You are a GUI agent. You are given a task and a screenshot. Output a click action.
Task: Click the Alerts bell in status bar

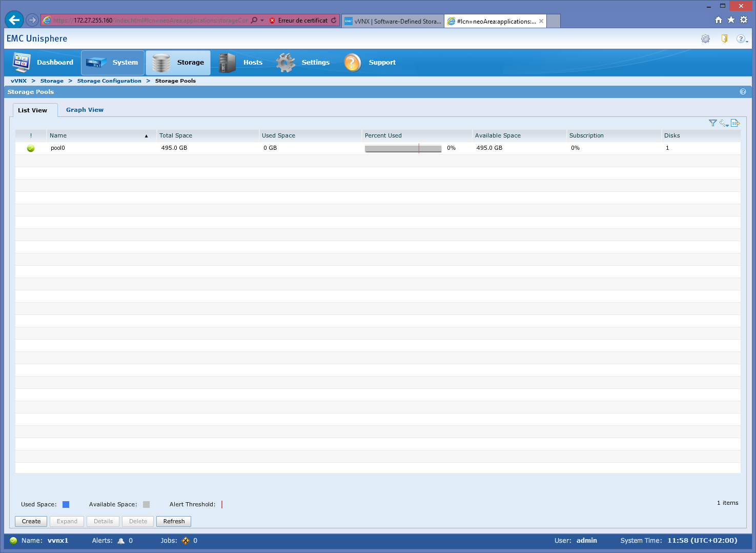tap(121, 541)
